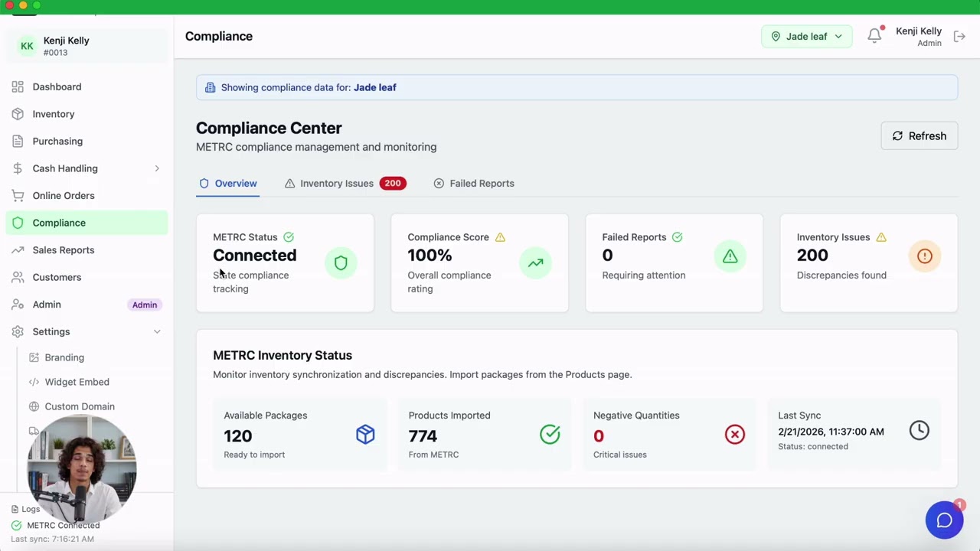Click the Widget Embed code icon
The height and width of the screenshot is (551, 980).
(x=34, y=382)
